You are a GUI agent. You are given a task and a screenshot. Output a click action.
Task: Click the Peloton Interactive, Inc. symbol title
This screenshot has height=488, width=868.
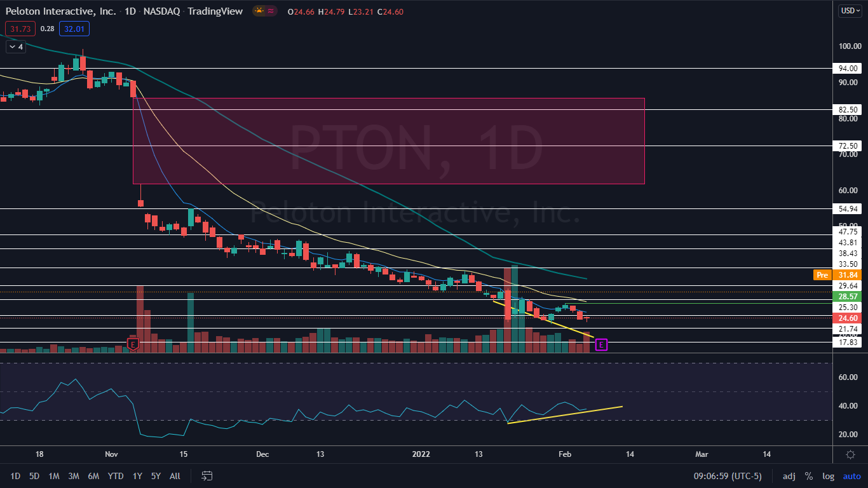[56, 11]
